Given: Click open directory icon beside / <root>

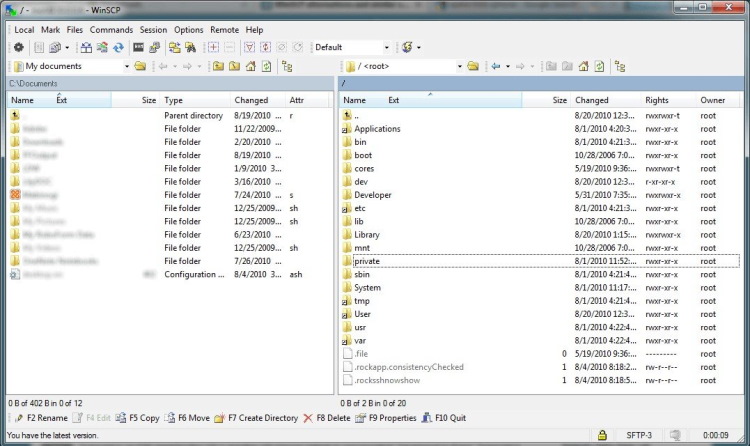Looking at the screenshot, I should point(473,66).
